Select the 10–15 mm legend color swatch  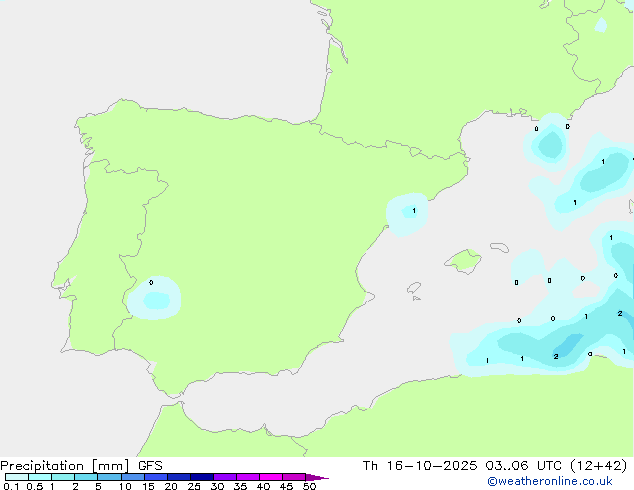tap(133, 477)
